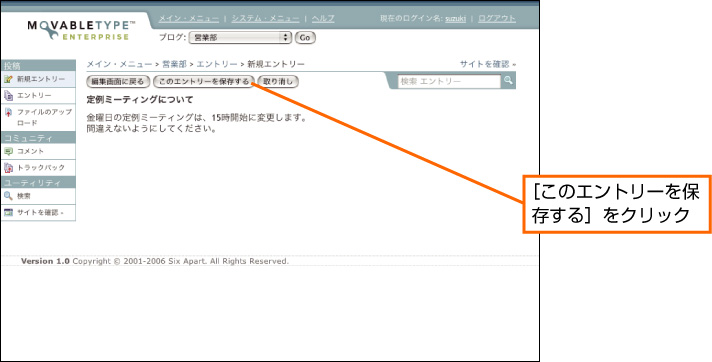Click the trackback icon in sidebar
The width and height of the screenshot is (712, 362).
pos(8,168)
